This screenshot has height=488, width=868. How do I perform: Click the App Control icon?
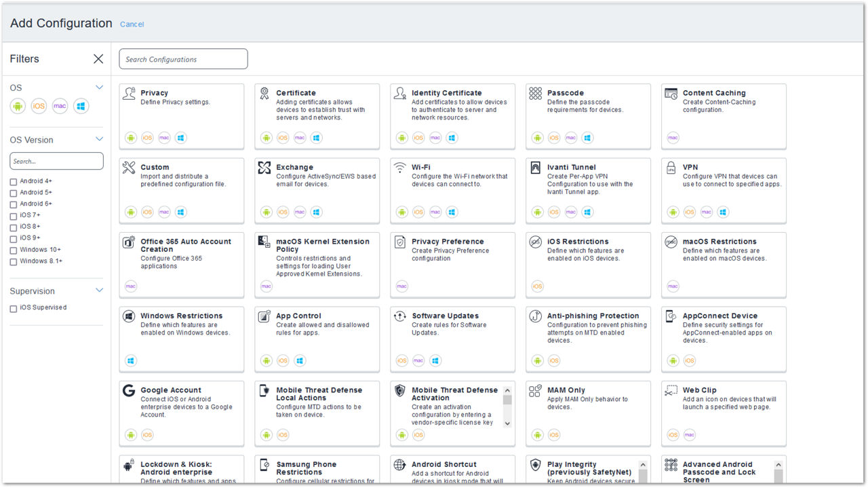click(264, 316)
